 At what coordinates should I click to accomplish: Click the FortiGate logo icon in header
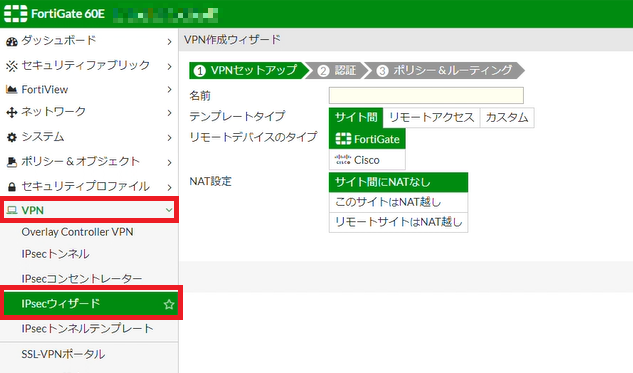[x=15, y=14]
